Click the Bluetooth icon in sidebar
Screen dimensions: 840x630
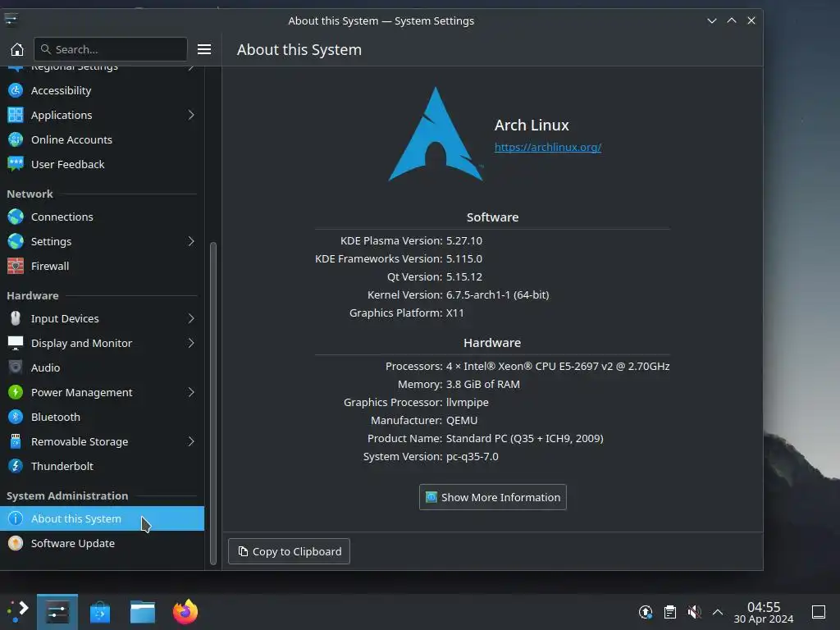[x=16, y=418]
